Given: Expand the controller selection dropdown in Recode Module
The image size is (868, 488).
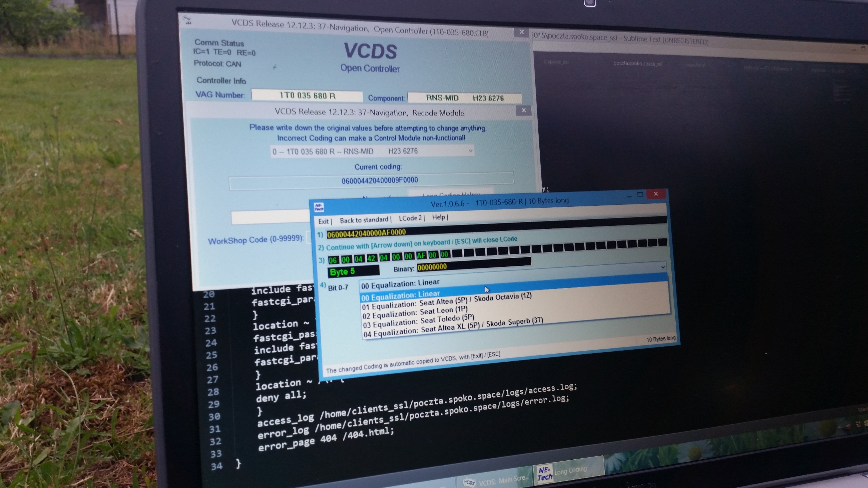Looking at the screenshot, I should point(470,151).
